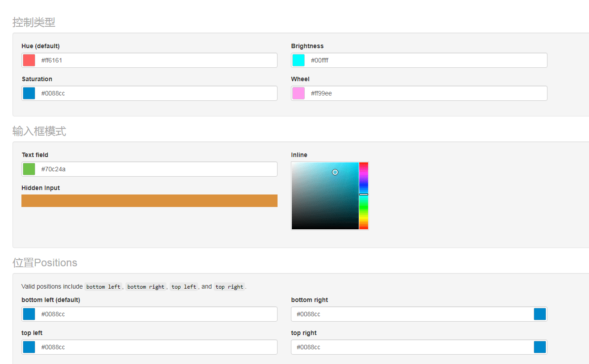
Task: Click the red swatch of Hue (default)
Action: [x=29, y=60]
